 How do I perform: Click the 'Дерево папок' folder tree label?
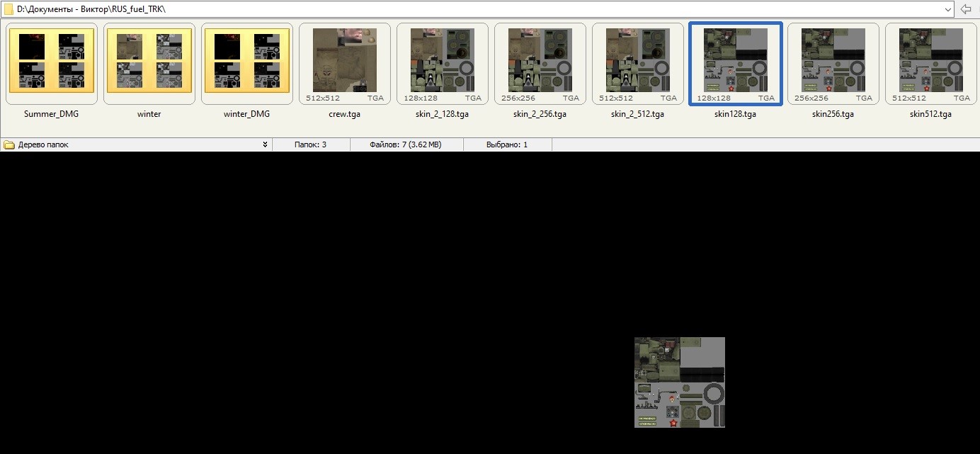coord(43,144)
